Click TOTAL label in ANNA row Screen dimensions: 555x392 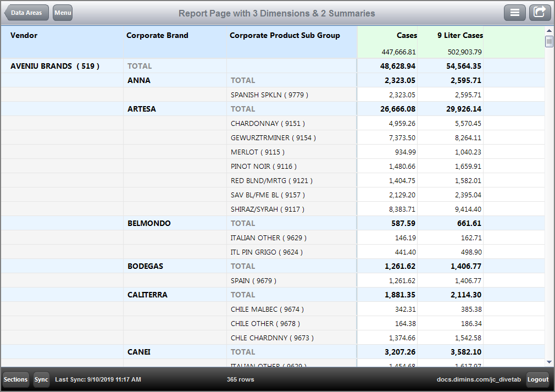click(x=243, y=80)
